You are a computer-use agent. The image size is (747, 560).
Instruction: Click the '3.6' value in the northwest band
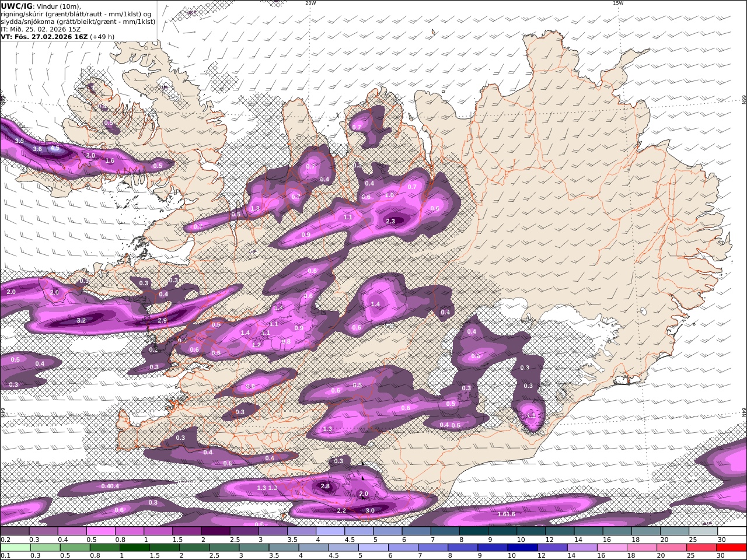37,149
